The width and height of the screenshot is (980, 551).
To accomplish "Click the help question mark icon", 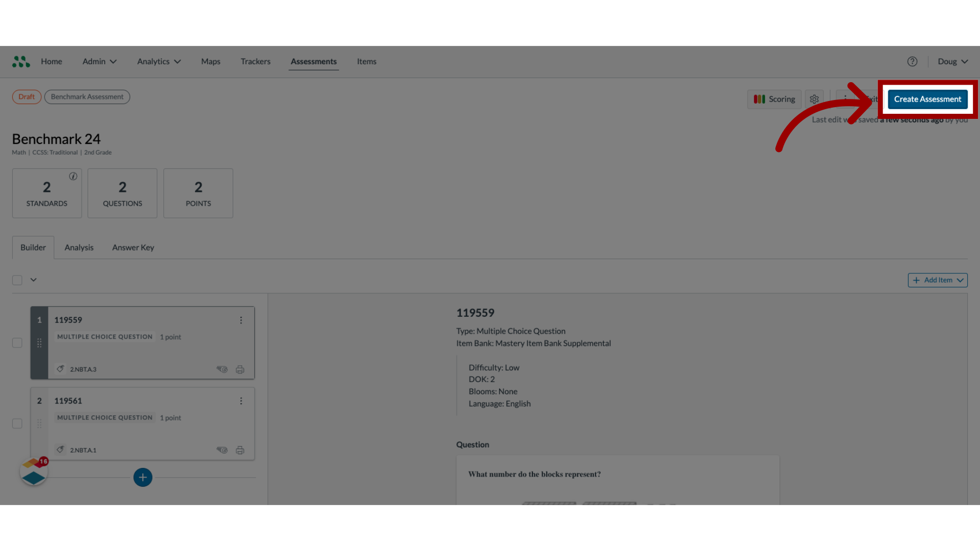I will 913,61.
